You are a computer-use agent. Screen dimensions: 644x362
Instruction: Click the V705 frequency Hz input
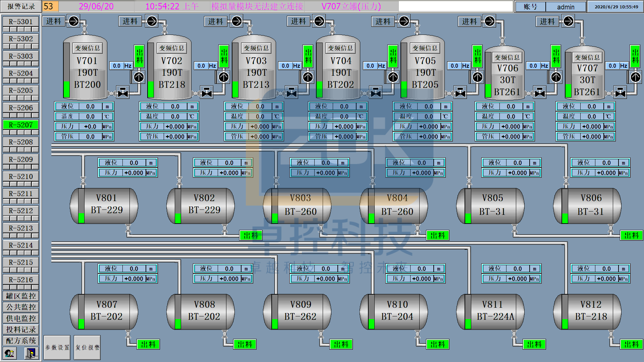point(455,66)
